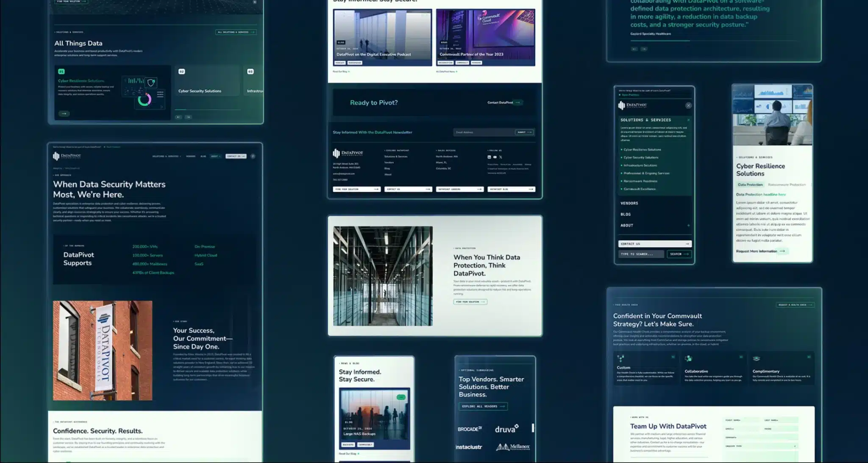Click the Brocade vendor logo
The image size is (868, 463).
[x=470, y=429]
